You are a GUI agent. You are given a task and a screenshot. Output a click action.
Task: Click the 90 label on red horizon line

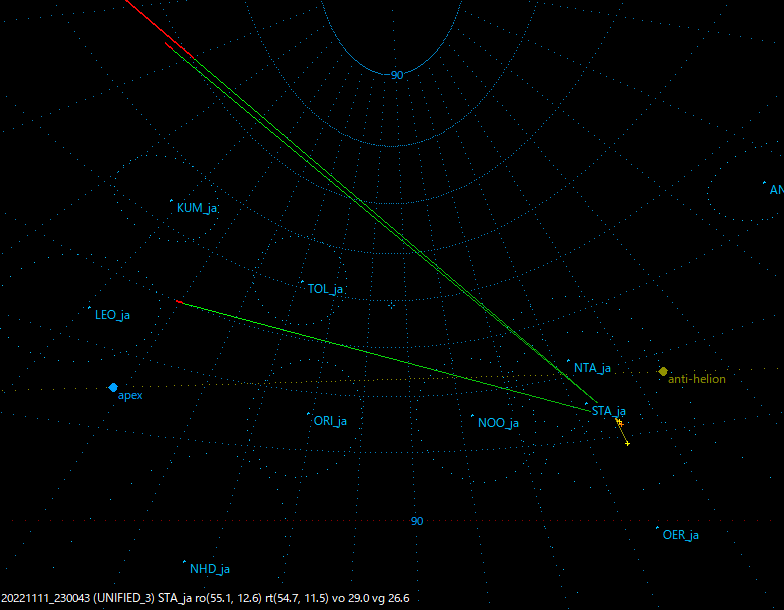tap(417, 521)
